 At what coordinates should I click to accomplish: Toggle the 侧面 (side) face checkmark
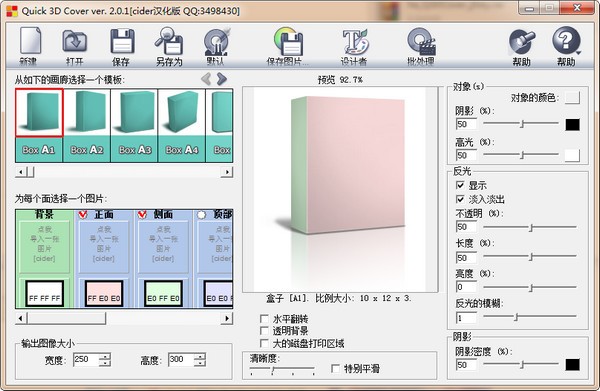(142, 215)
